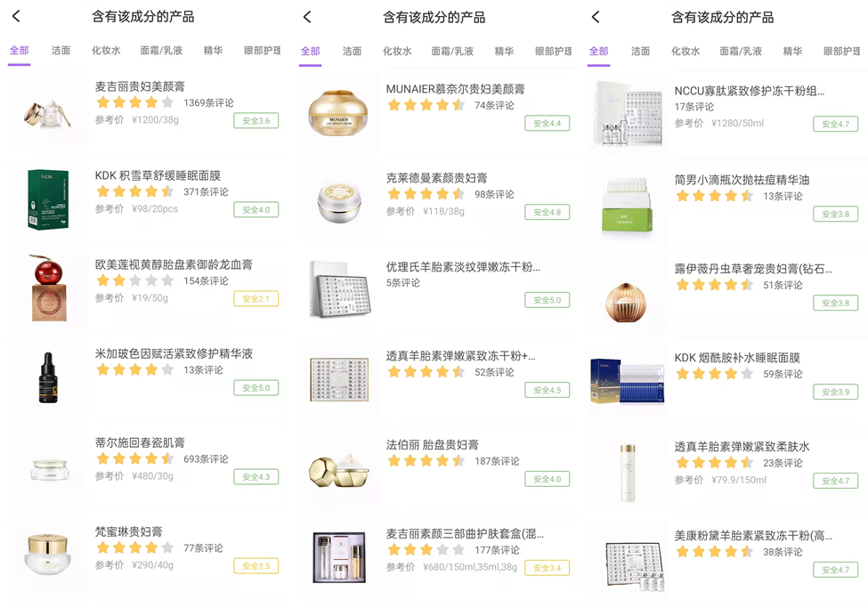The width and height of the screenshot is (868, 608).
Task: Tap the red 欧美莲视黄醇胎盘素 product image
Action: pos(48,288)
